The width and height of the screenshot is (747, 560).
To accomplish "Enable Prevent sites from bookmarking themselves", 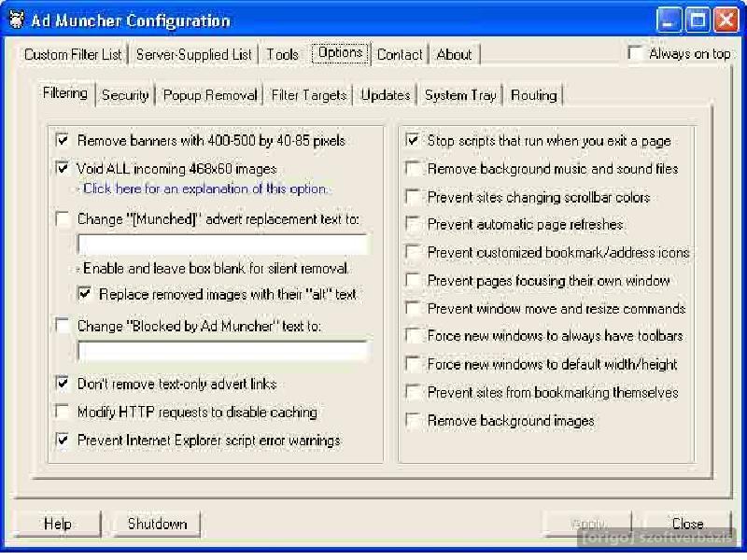I will (x=413, y=392).
